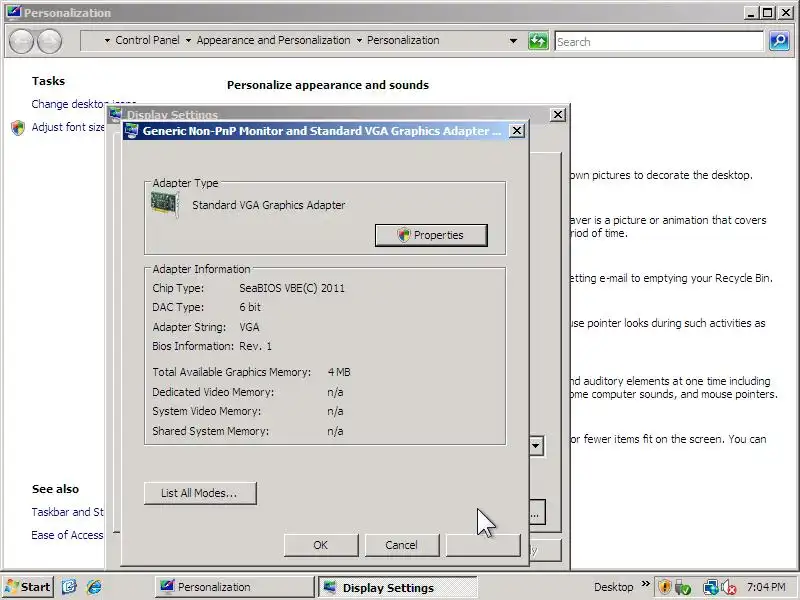This screenshot has width=800, height=600.
Task: Click the Properties button with shield icon
Action: pos(431,235)
